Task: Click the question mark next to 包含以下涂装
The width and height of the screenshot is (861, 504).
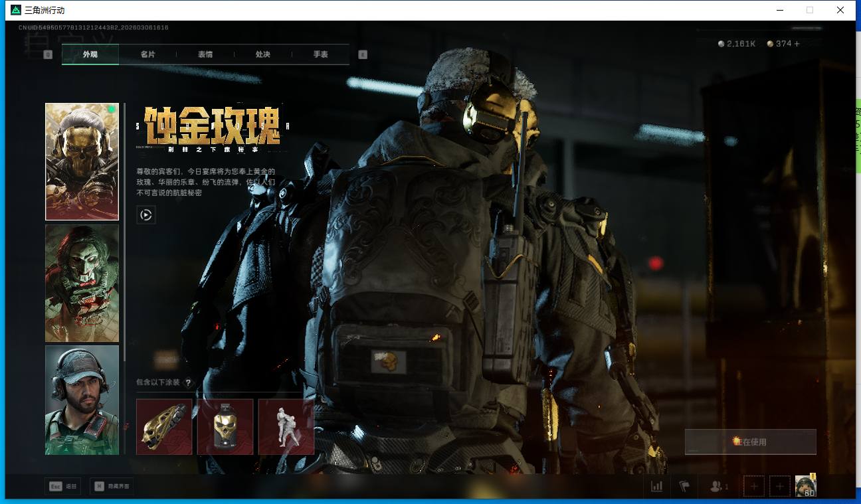Action: pyautogui.click(x=188, y=382)
